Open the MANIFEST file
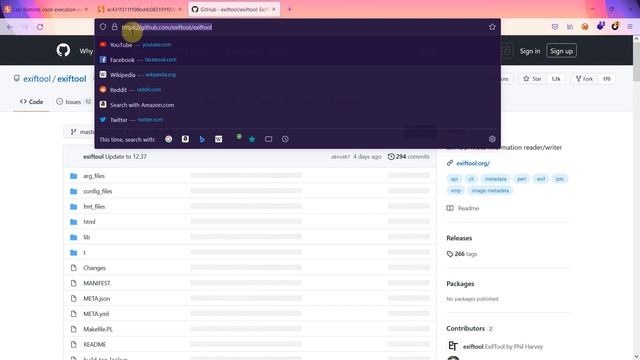Screen dimensions: 640x360 click(97, 283)
